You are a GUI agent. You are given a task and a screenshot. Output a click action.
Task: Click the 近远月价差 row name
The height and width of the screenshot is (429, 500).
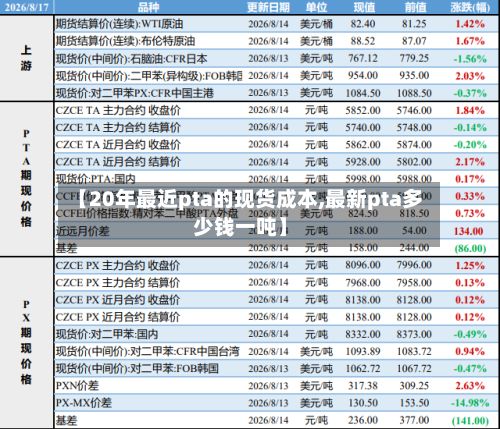[82, 231]
